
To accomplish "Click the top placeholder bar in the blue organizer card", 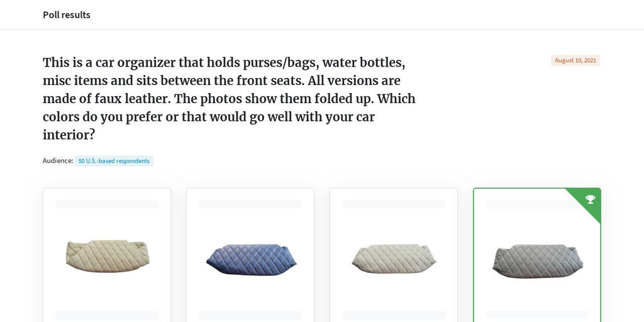I will coord(250,204).
